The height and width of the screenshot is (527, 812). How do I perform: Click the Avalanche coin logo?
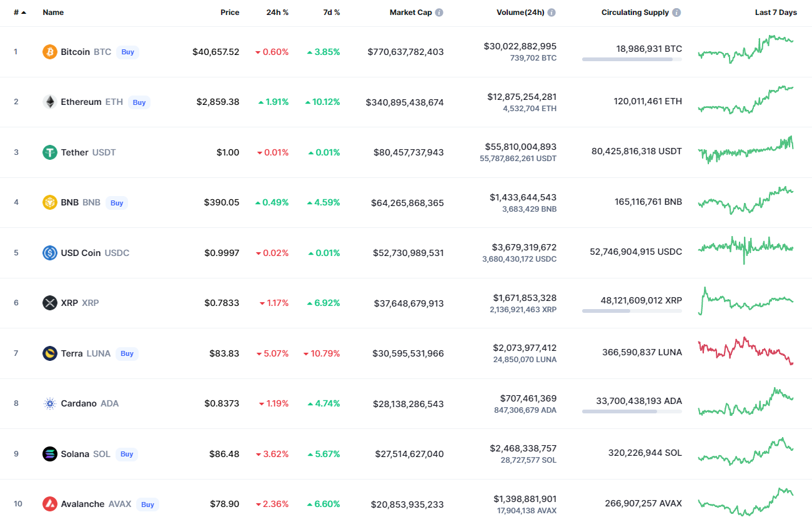[50, 504]
